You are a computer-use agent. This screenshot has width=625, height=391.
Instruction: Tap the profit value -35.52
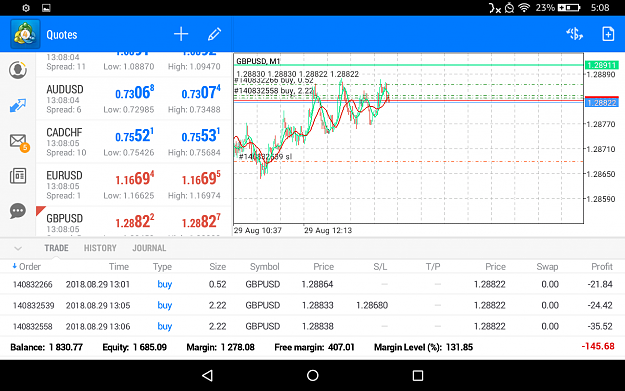click(600, 326)
